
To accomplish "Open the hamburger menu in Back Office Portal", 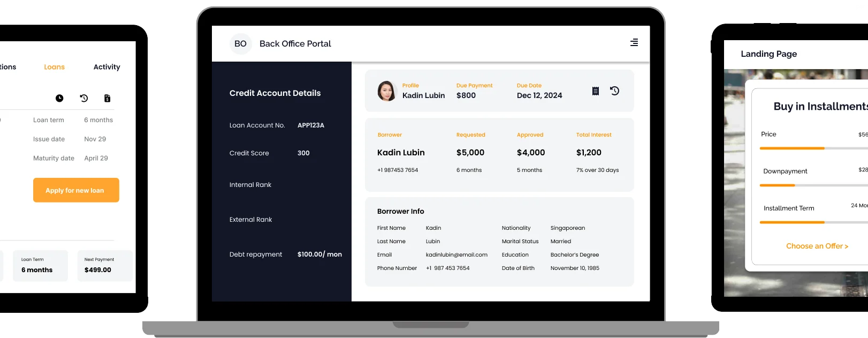I will click(634, 43).
